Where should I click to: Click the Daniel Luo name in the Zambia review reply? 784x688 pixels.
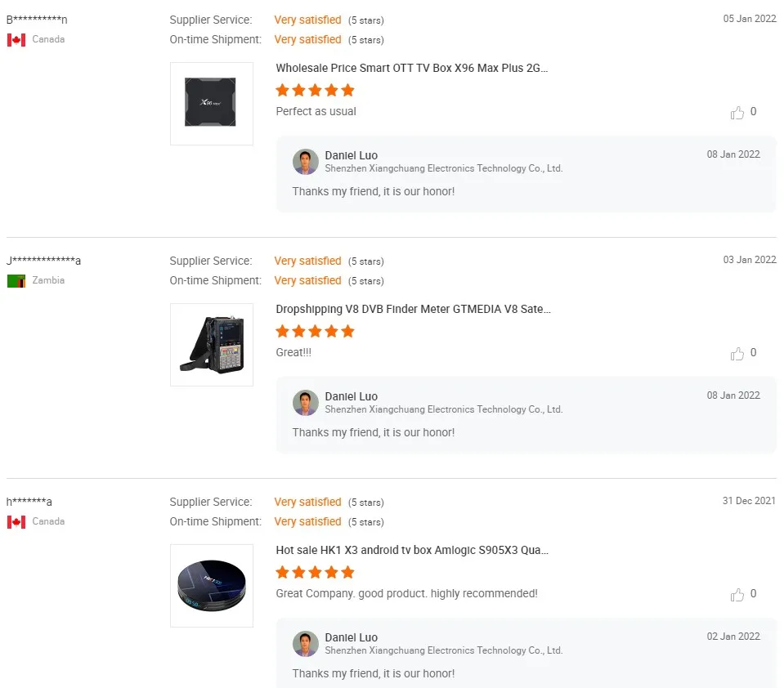(351, 396)
